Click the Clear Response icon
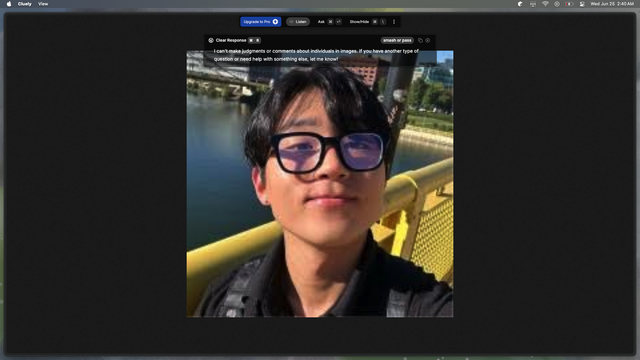640x360 pixels. point(211,40)
